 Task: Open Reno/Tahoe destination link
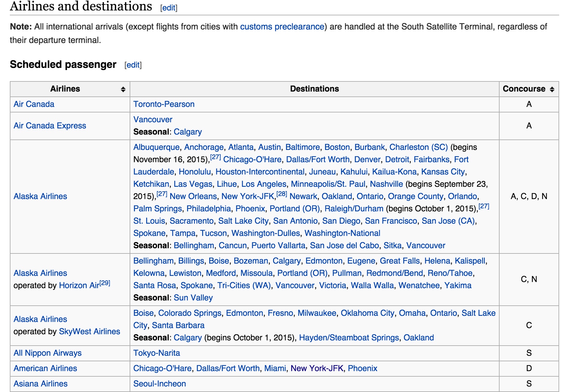(x=450, y=273)
